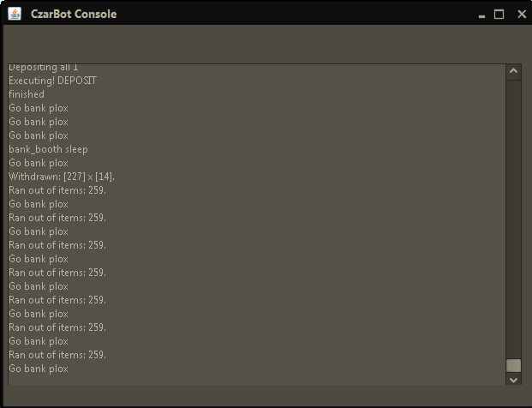The height and width of the screenshot is (408, 532).
Task: Click the last "Ran out of items: 259." line
Action: pyautogui.click(x=57, y=355)
